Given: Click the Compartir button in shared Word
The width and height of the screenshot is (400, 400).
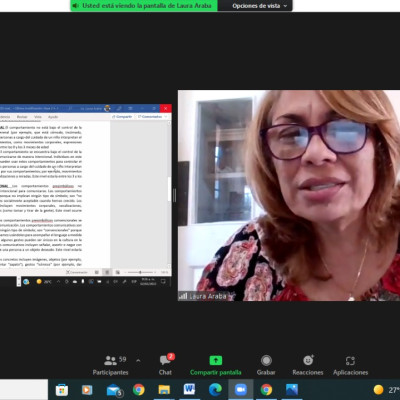Looking at the screenshot, I should 122,117.
